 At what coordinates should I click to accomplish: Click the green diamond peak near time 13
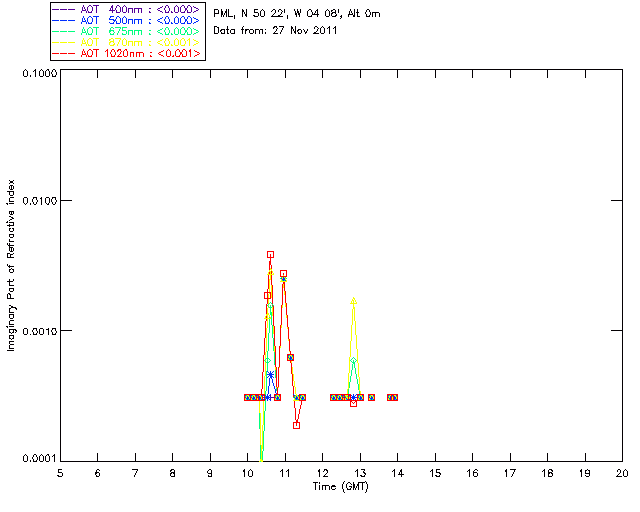tap(353, 361)
